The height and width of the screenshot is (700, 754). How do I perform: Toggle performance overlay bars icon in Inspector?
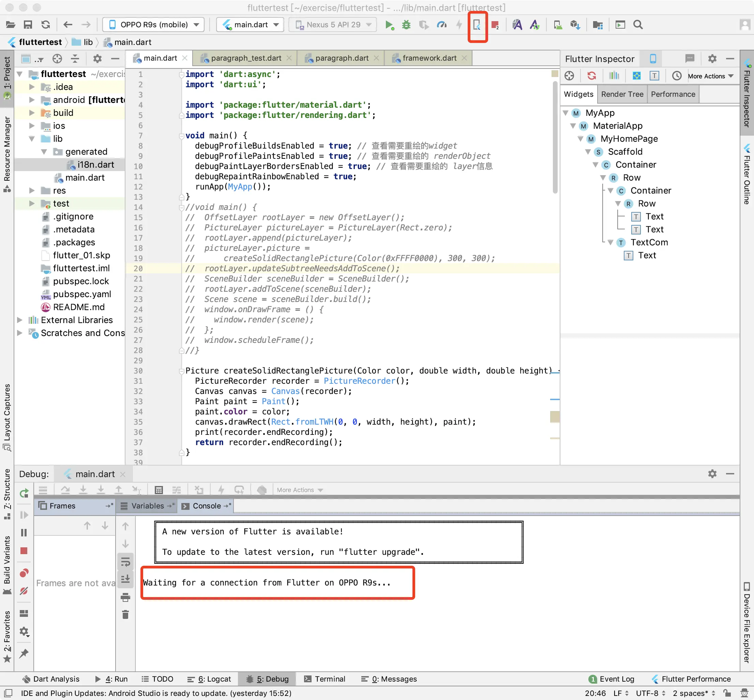pyautogui.click(x=614, y=76)
